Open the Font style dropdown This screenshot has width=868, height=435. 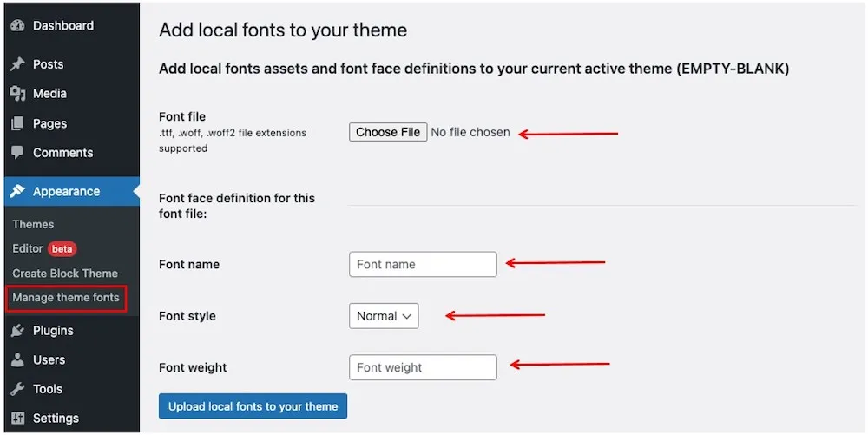pyautogui.click(x=384, y=316)
